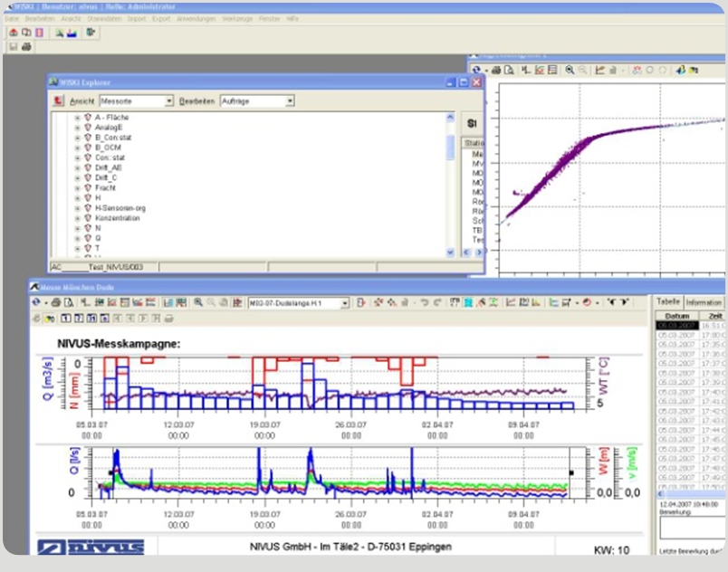This screenshot has width=728, height=572.
Task: Expand the 'A - Fläche' tree node
Action: tap(78, 118)
